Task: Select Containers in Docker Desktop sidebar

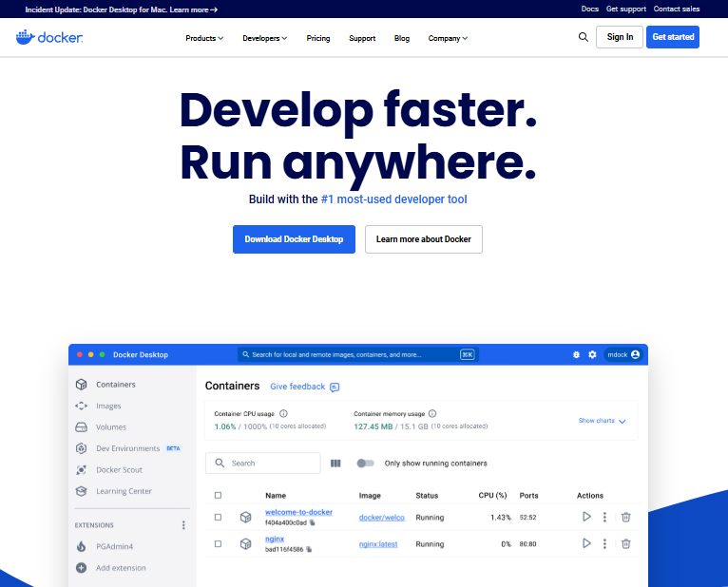Action: pyautogui.click(x=116, y=385)
